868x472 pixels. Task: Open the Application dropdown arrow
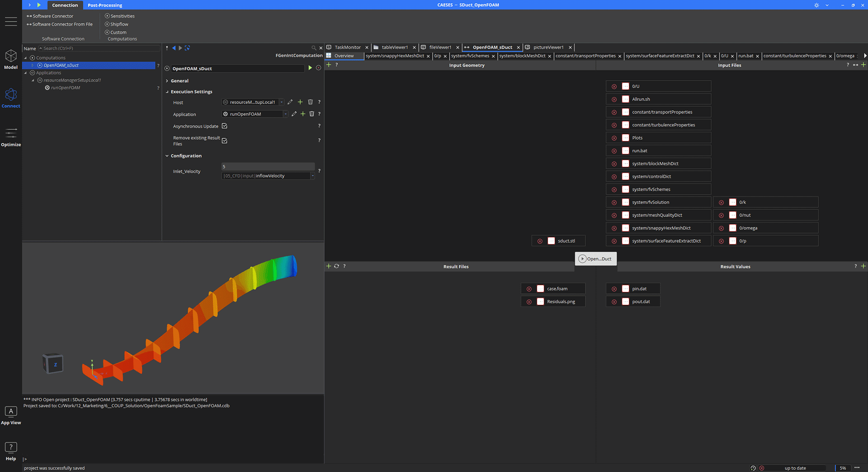(x=286, y=114)
